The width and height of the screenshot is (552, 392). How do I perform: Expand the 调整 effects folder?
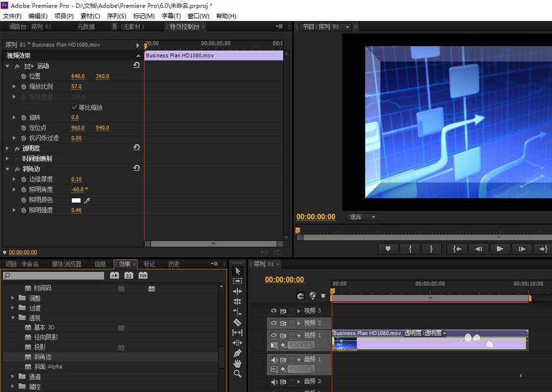pos(13,298)
